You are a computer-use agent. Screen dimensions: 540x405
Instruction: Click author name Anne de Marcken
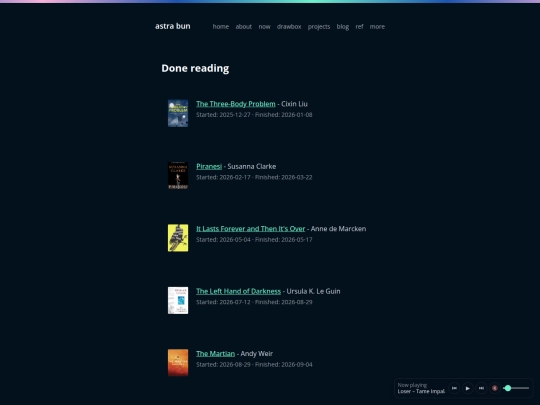pyautogui.click(x=338, y=229)
